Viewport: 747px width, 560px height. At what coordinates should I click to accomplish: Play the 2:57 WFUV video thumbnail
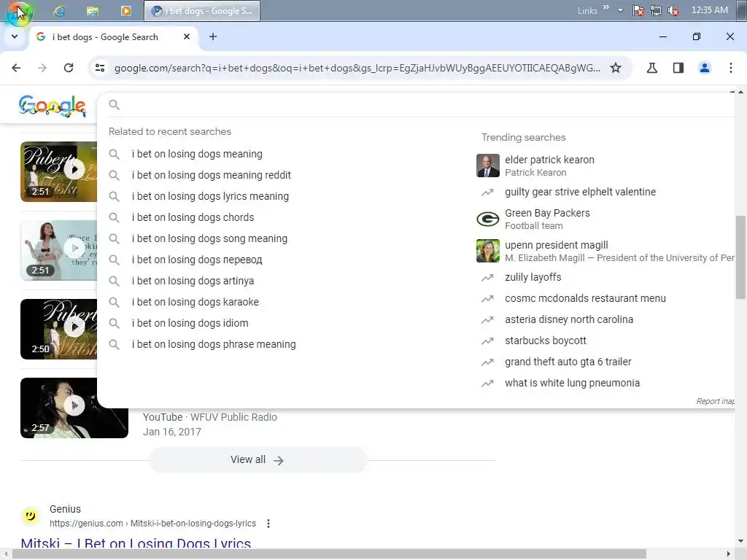tap(74, 408)
